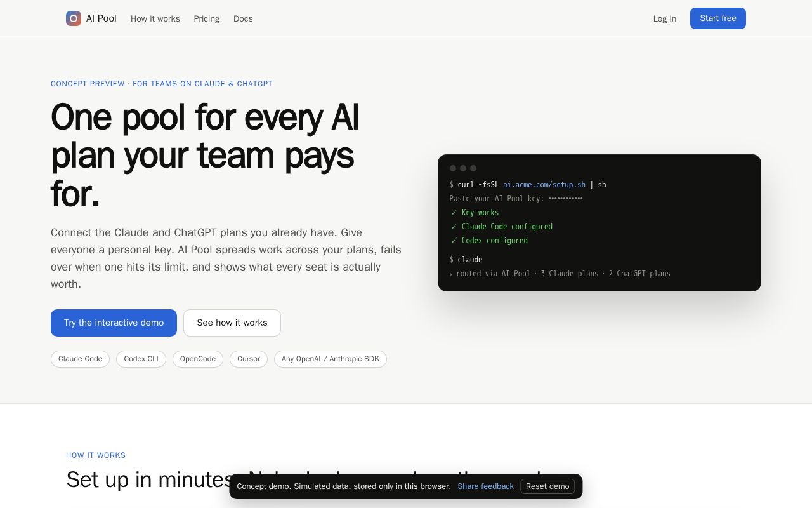812x508 pixels.
Task: Select the Any OpenAI / Anthropic SDK chip
Action: click(331, 359)
